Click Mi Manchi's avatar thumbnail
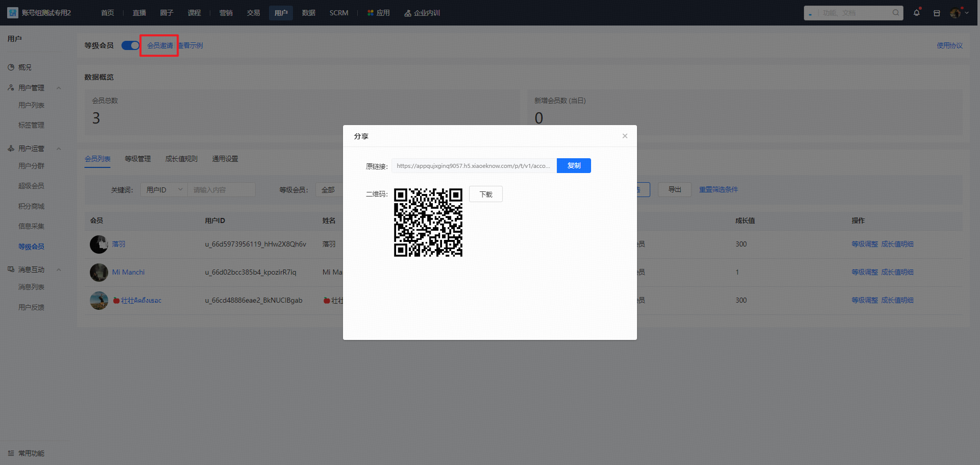 tap(99, 273)
